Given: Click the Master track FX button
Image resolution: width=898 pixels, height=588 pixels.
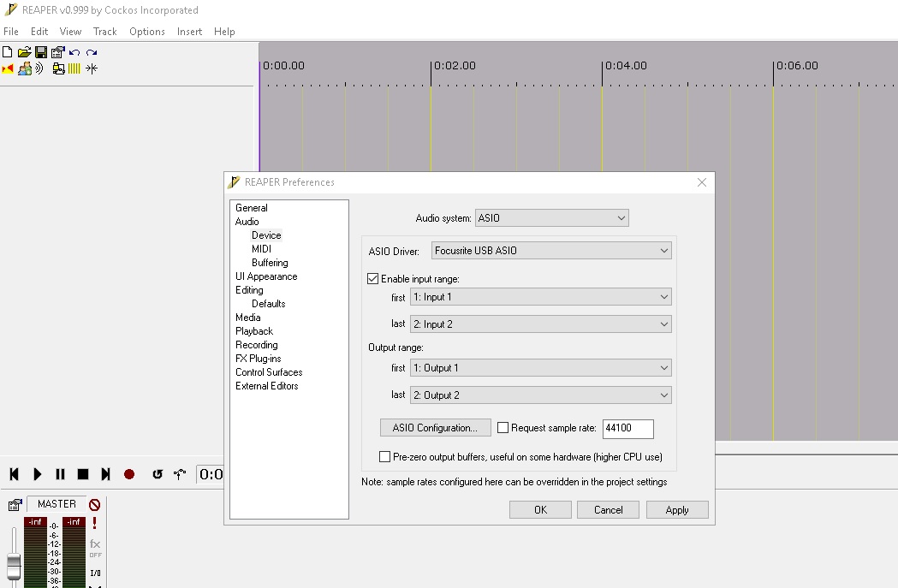Looking at the screenshot, I should [95, 544].
